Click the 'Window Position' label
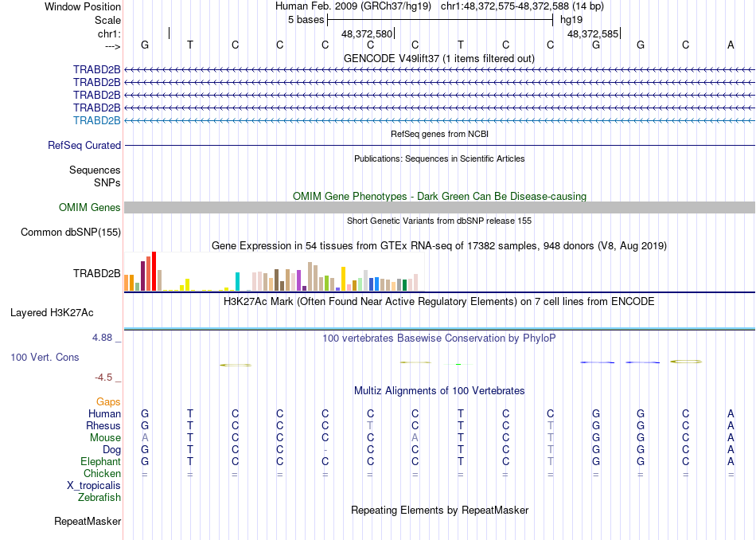This screenshot has width=756, height=540. pyautogui.click(x=83, y=6)
